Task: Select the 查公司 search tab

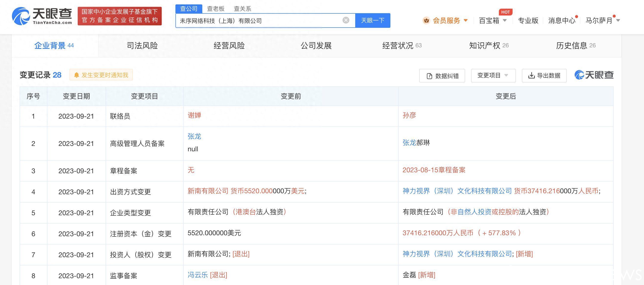Action: [189, 9]
